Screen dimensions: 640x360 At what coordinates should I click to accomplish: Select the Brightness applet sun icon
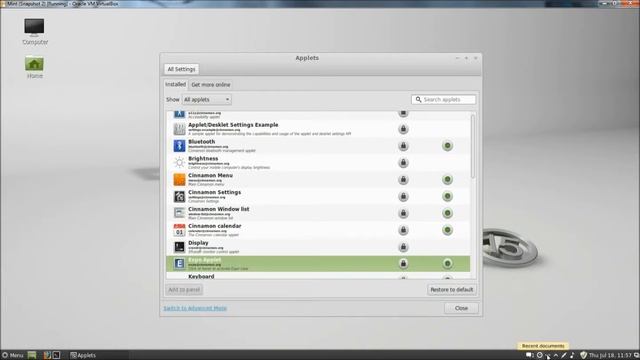click(x=179, y=162)
